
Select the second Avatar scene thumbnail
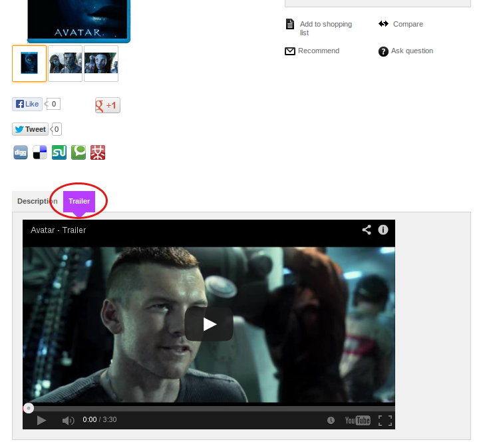pos(65,63)
